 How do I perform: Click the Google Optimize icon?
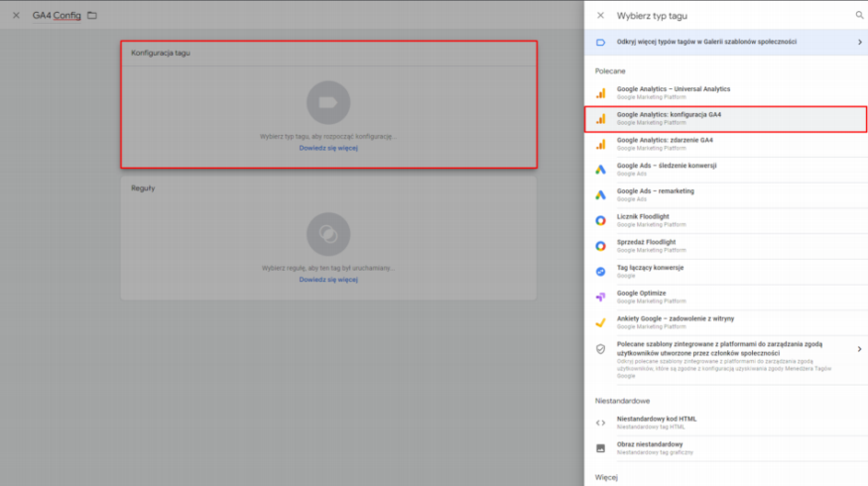pyautogui.click(x=600, y=297)
